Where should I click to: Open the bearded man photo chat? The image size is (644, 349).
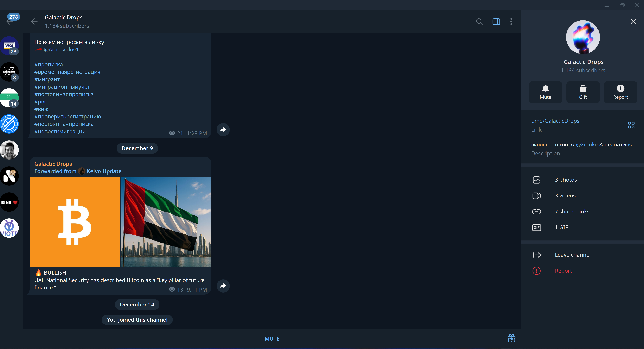pyautogui.click(x=9, y=150)
